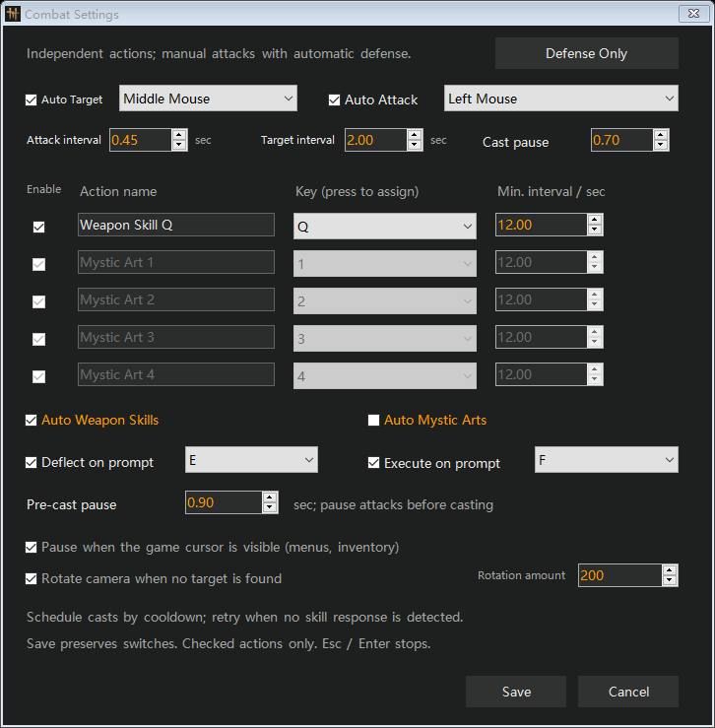The width and height of the screenshot is (715, 728).
Task: Click the Mystic Art 3 name field
Action: [x=176, y=337]
